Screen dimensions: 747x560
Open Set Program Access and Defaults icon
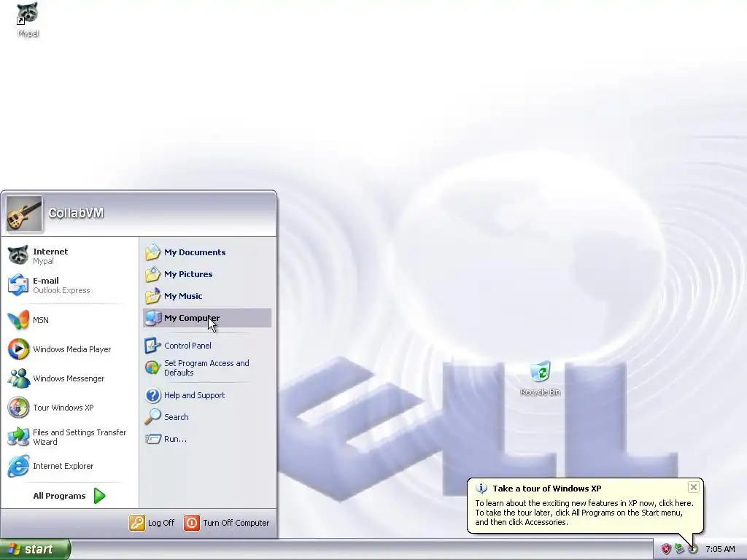coord(152,367)
